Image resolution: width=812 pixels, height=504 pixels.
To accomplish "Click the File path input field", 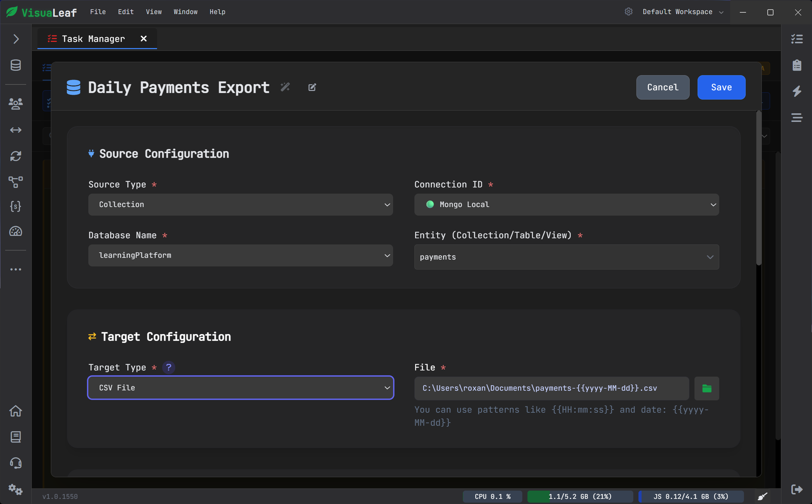I will click(x=552, y=388).
